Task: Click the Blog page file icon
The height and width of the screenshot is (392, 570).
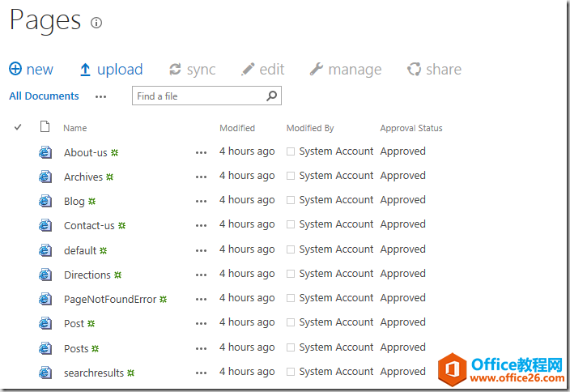Action: (46, 201)
